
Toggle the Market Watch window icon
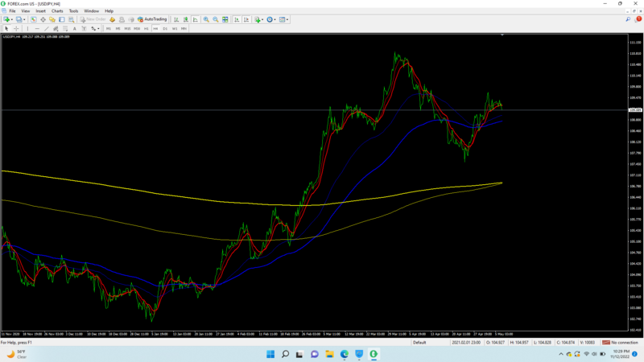33,19
